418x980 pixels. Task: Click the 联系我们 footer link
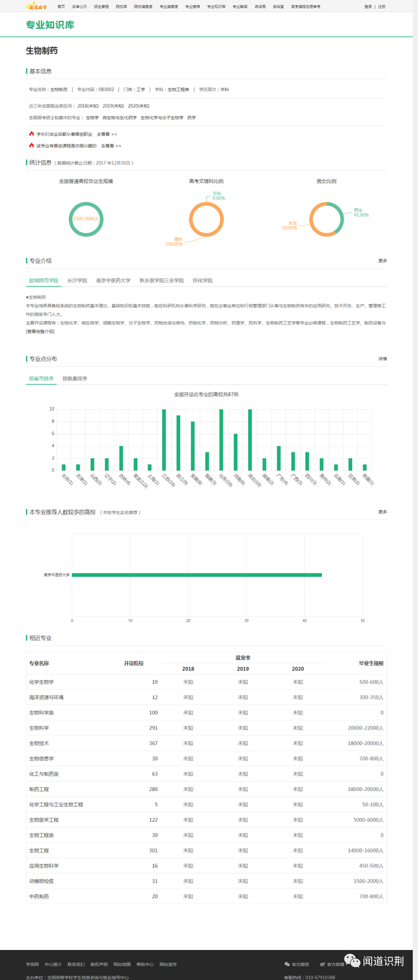(76, 964)
